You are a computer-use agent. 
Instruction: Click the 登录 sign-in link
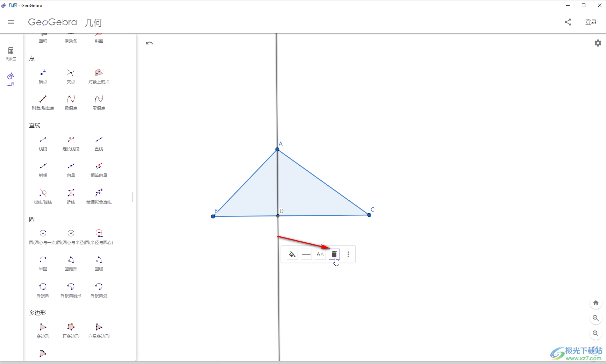(x=591, y=22)
